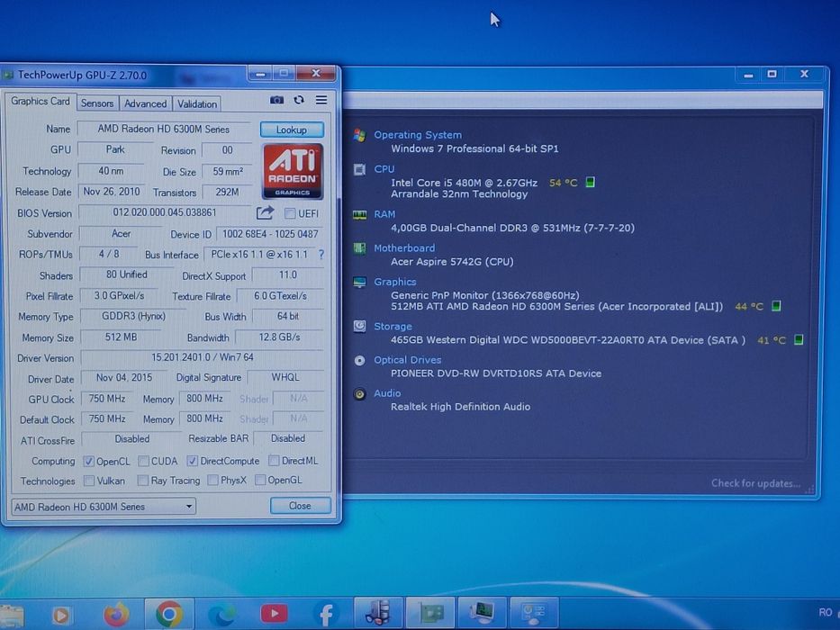The height and width of the screenshot is (630, 840).
Task: Switch to GPU-Z via taskbar graphics card icon
Action: [431, 614]
